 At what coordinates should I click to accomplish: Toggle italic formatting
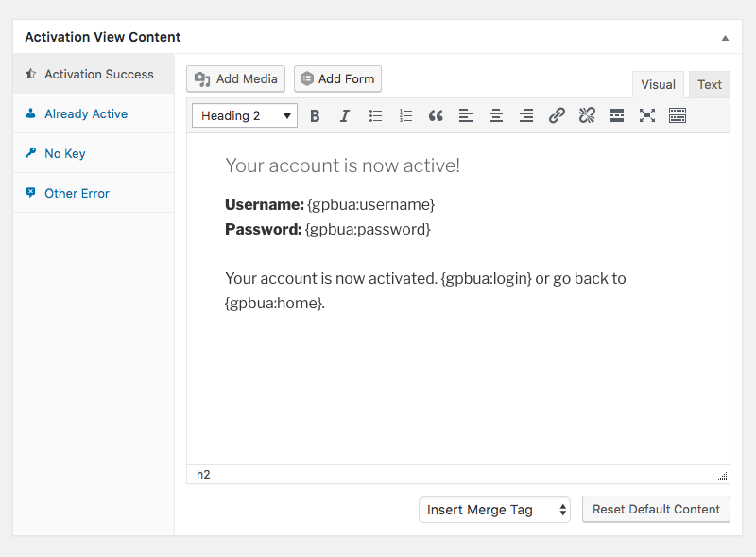click(345, 115)
